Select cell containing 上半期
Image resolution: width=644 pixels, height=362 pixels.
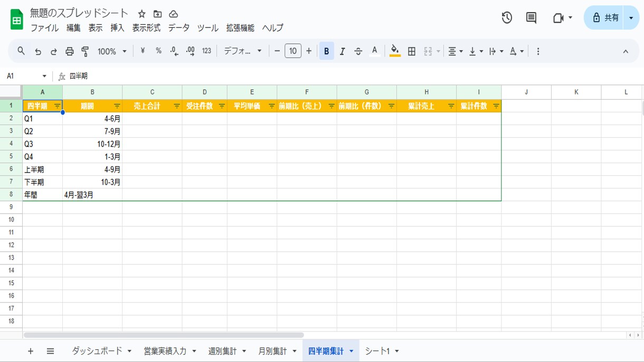pyautogui.click(x=43, y=169)
